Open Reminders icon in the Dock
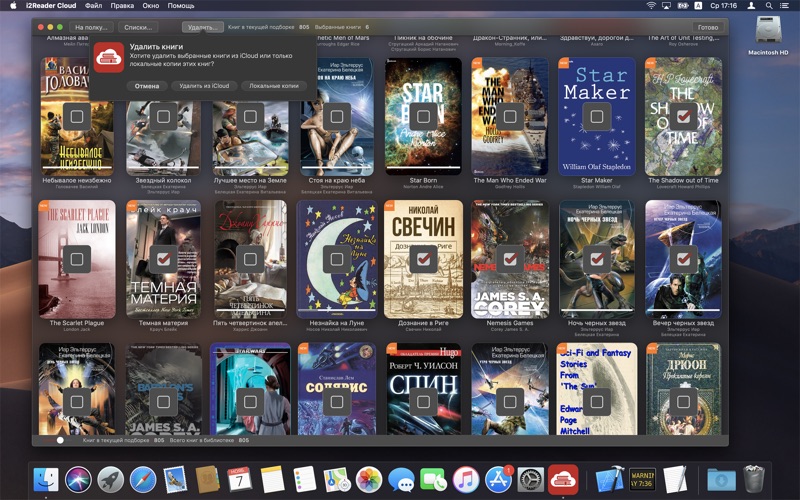This screenshot has width=800, height=500. pyautogui.click(x=305, y=480)
